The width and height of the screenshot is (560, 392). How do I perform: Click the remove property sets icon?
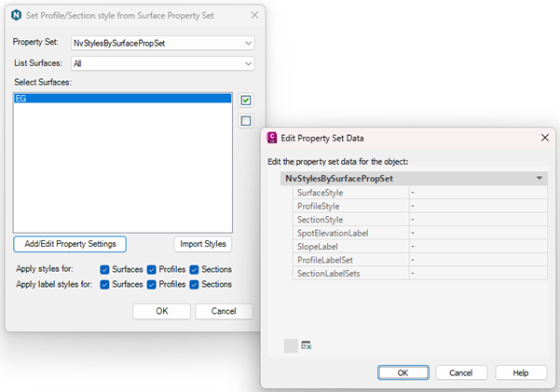point(306,345)
